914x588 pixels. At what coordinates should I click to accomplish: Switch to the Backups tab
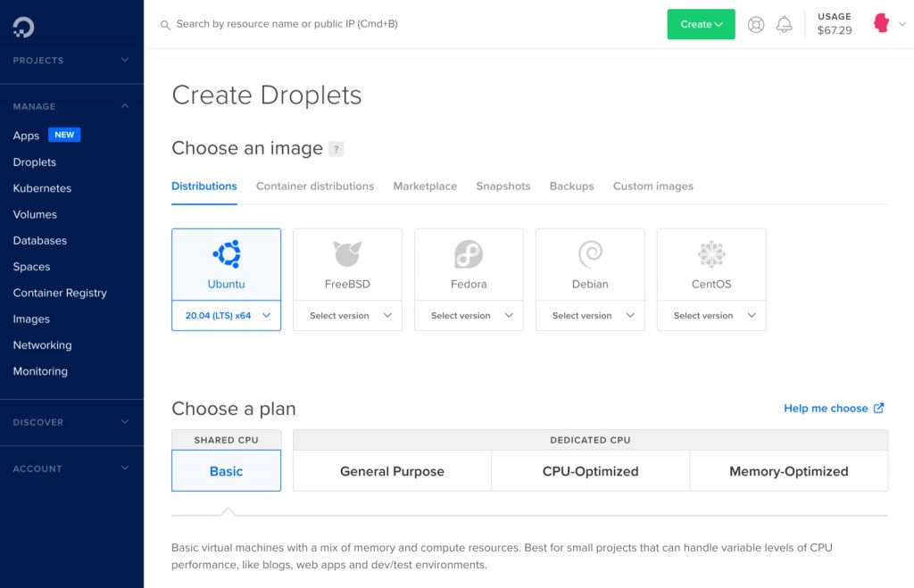[571, 186]
